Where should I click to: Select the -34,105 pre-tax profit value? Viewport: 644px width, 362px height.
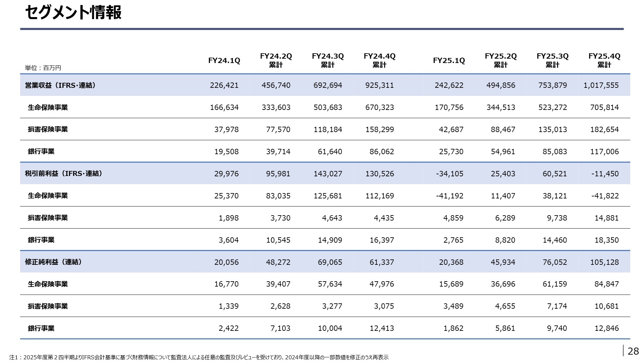(x=449, y=174)
